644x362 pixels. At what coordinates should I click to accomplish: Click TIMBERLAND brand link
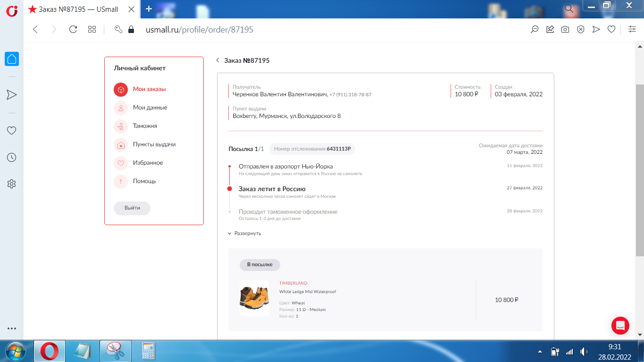click(x=293, y=283)
